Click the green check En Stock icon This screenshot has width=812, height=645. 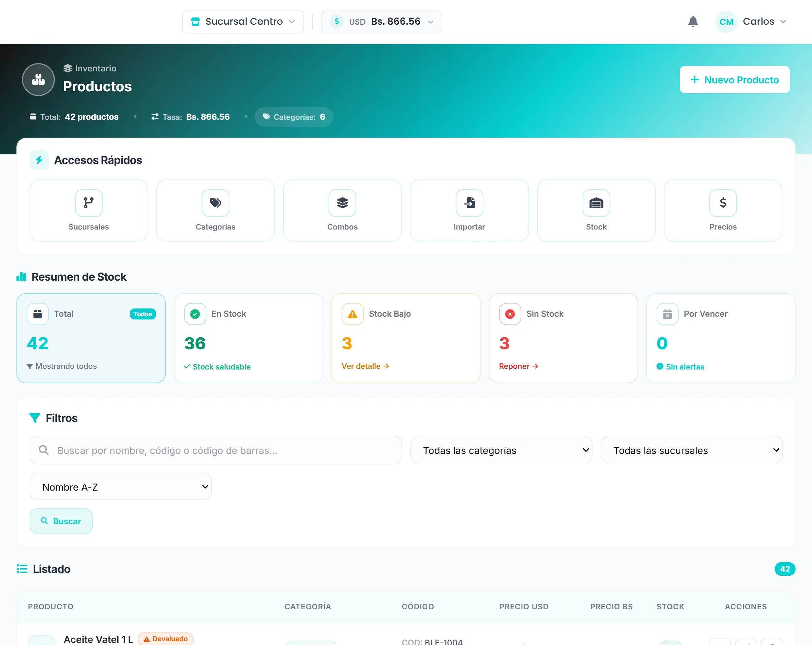(x=195, y=314)
